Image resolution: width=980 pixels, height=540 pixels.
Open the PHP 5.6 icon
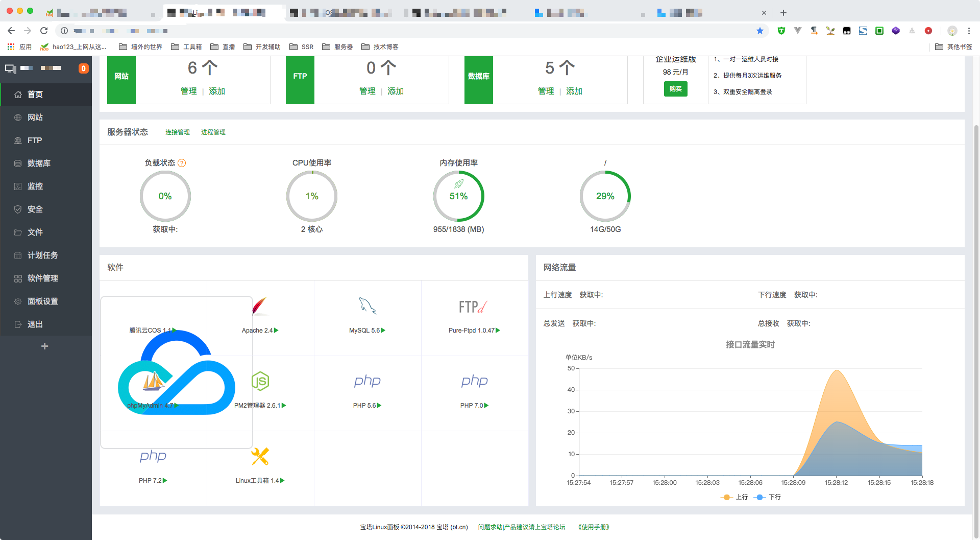click(367, 381)
